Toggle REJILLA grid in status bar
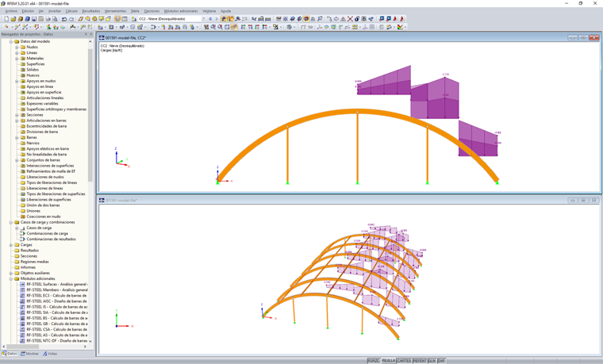Image resolution: width=603 pixels, height=364 pixels. 389,361
